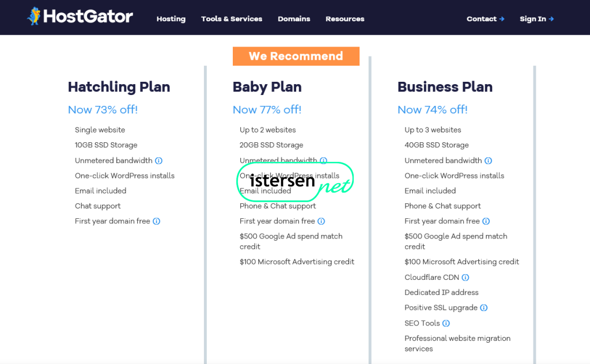Screen dimensions: 590x364
Task: Click the Sign In link
Action: 536,19
